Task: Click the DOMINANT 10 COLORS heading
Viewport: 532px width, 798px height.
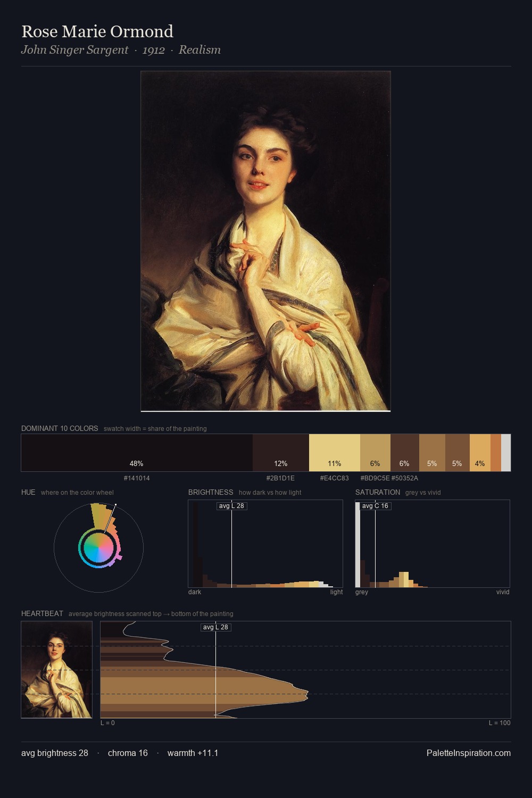Action: click(x=60, y=428)
